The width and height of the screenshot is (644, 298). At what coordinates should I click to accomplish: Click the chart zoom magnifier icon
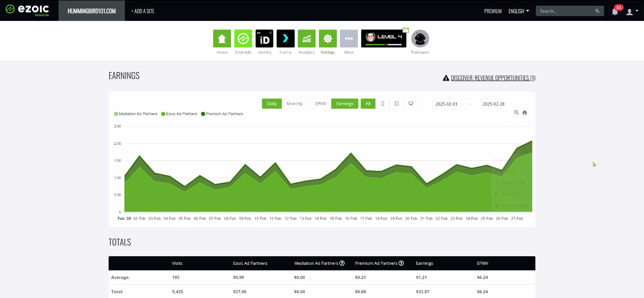[516, 112]
